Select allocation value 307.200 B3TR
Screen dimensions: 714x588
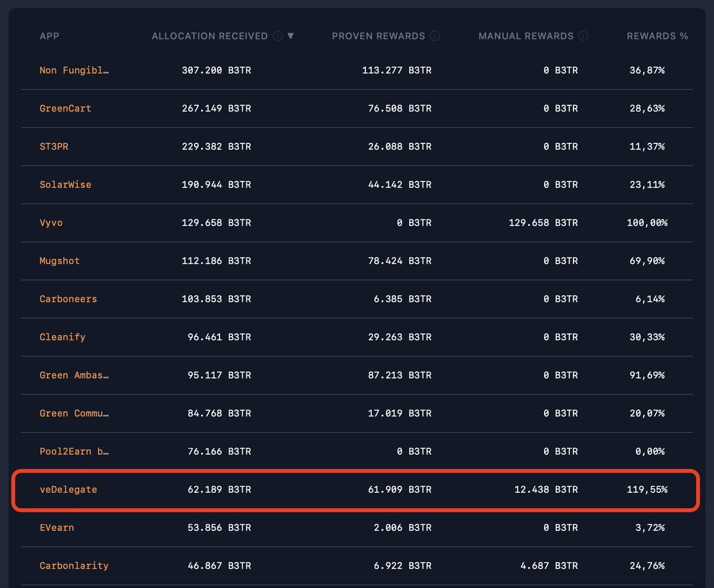[217, 70]
